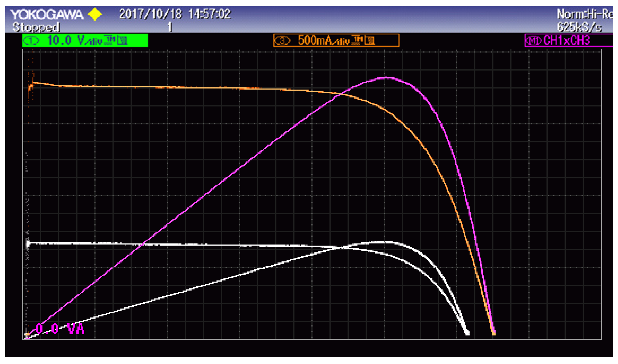Click the peak of the magenta power curve
The height and width of the screenshot is (364, 618).
tap(385, 78)
